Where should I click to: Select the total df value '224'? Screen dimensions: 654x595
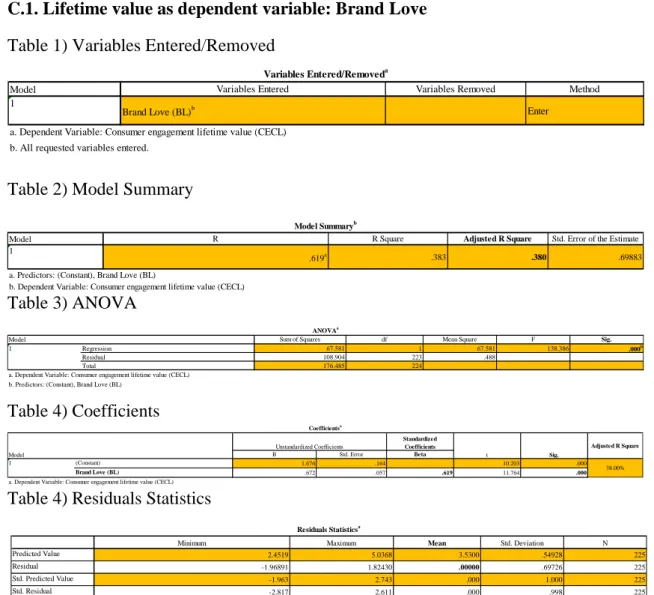coord(417,366)
